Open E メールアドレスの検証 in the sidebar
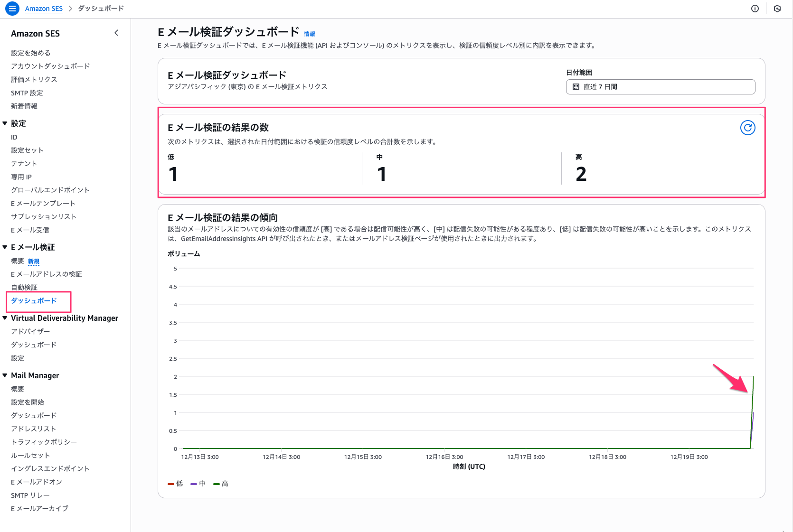The image size is (793, 532). 46,274
